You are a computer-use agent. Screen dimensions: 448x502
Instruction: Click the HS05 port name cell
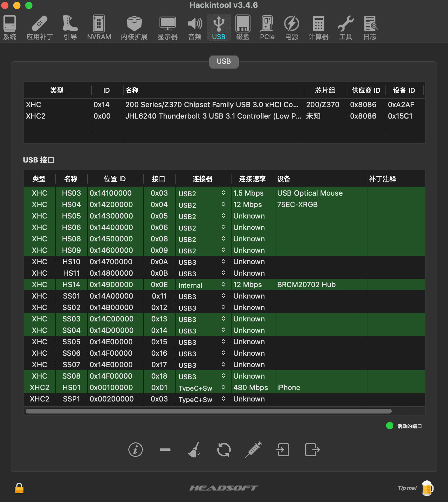click(x=71, y=216)
